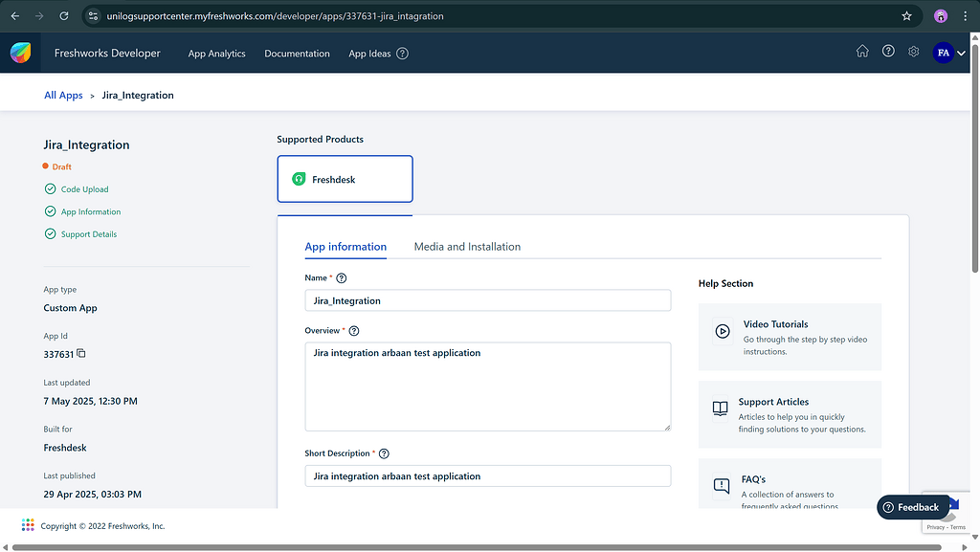Screen dimensions: 980x552
Task: Expand the FA account menu chevron
Action: point(961,54)
